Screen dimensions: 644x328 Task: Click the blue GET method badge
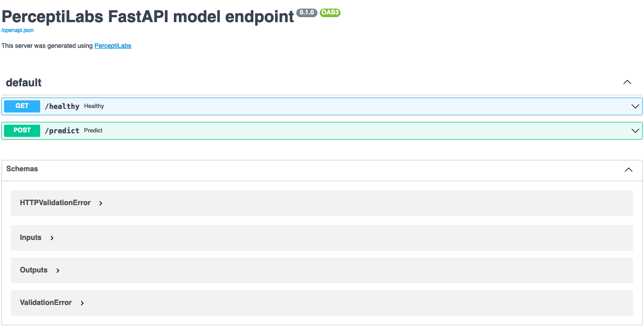[22, 106]
